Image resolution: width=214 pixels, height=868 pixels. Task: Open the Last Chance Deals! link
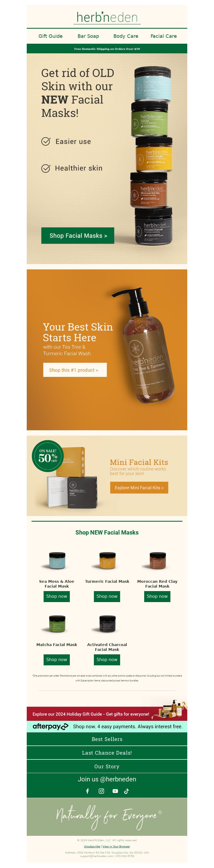point(107,752)
